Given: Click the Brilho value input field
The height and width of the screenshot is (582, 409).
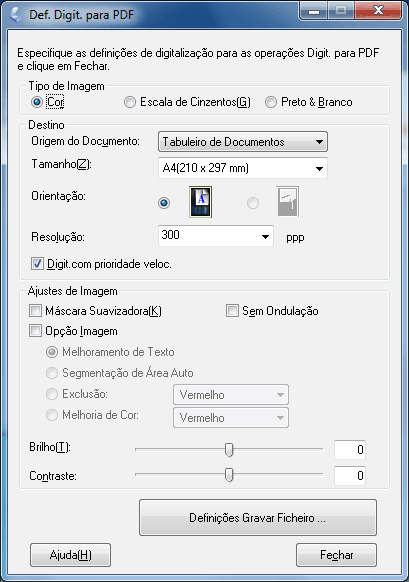Looking at the screenshot, I should 350,449.
